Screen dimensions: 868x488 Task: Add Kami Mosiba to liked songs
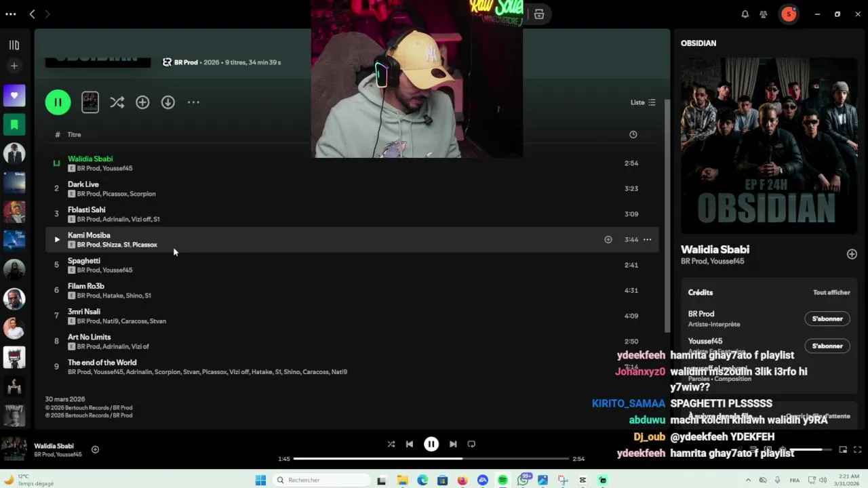click(x=608, y=239)
